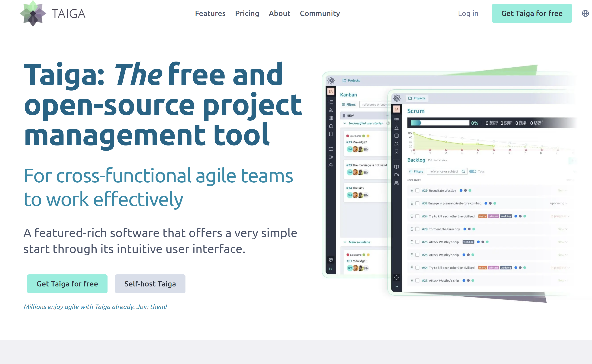Click the Self-host Taiga button
Image resolution: width=592 pixels, height=364 pixels.
[x=150, y=284]
